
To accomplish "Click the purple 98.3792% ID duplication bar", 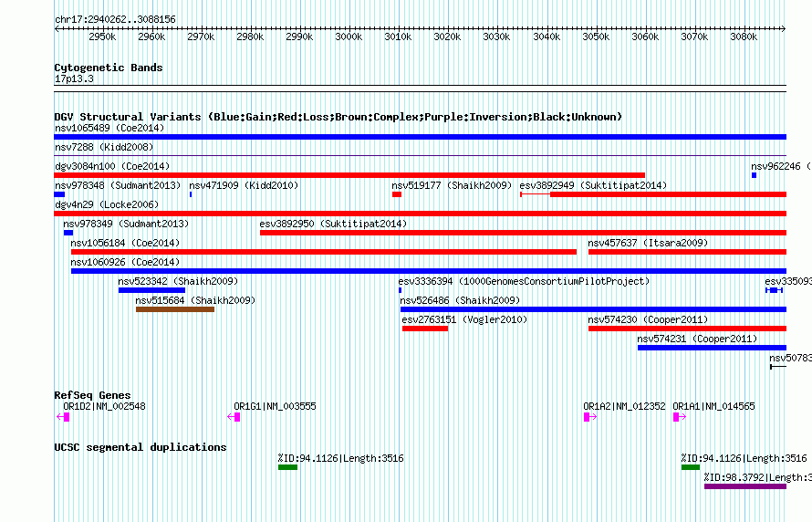I will (x=745, y=486).
